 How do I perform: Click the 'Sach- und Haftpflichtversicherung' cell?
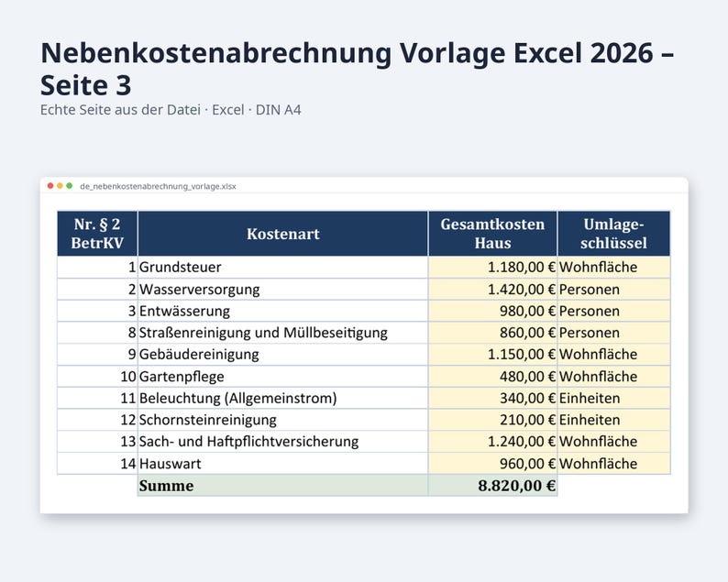(x=282, y=442)
